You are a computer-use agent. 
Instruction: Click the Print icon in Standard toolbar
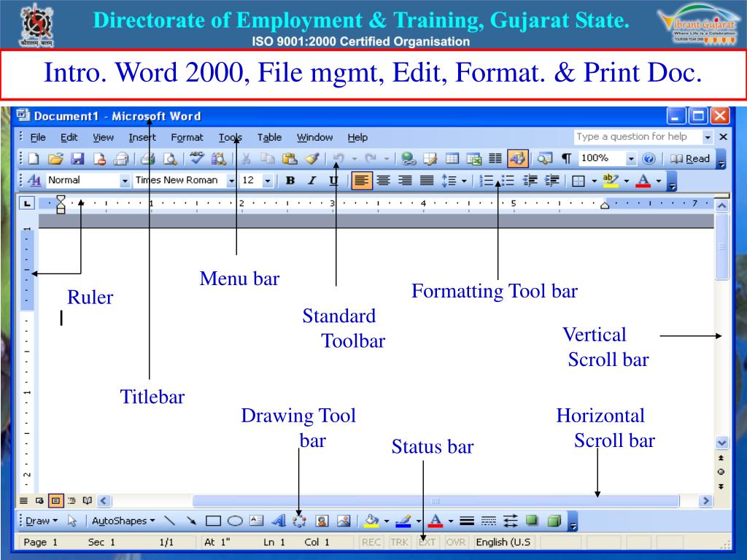pos(147,158)
